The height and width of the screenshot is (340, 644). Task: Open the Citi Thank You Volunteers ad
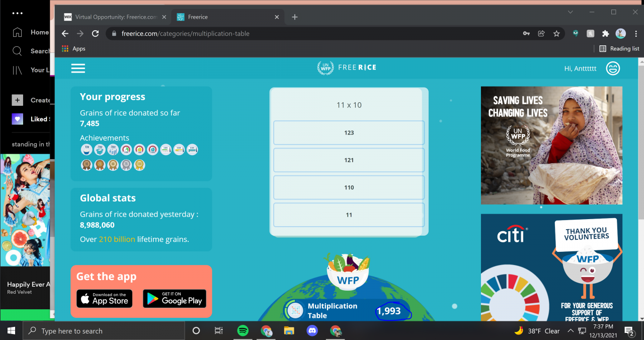[x=551, y=267]
